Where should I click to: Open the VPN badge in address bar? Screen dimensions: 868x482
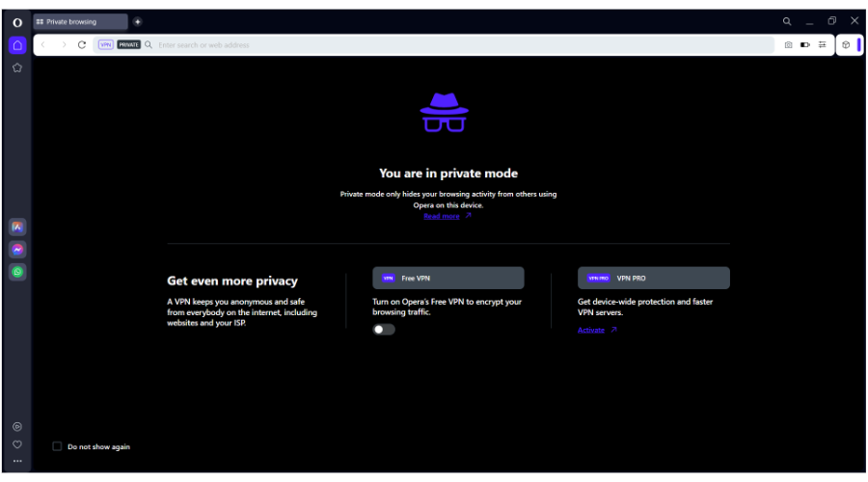pyautogui.click(x=105, y=44)
